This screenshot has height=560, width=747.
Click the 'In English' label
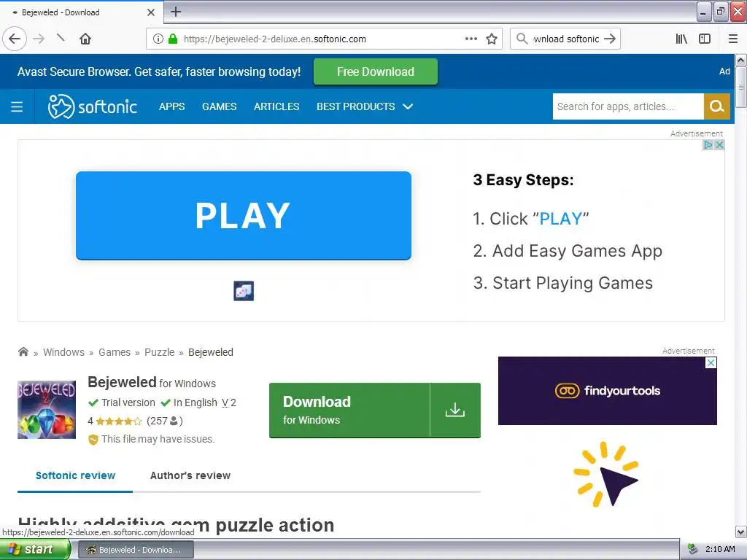[x=196, y=402]
